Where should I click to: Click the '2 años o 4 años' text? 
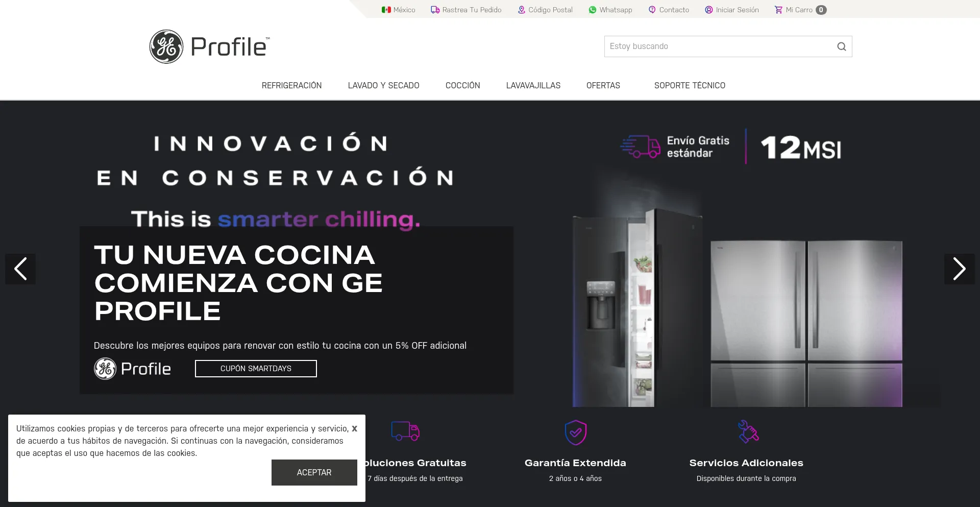575,478
